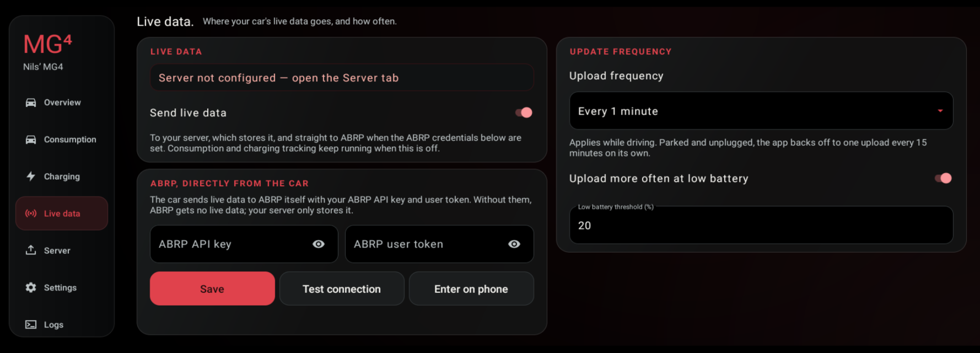Select the Live data menu item

click(62, 213)
